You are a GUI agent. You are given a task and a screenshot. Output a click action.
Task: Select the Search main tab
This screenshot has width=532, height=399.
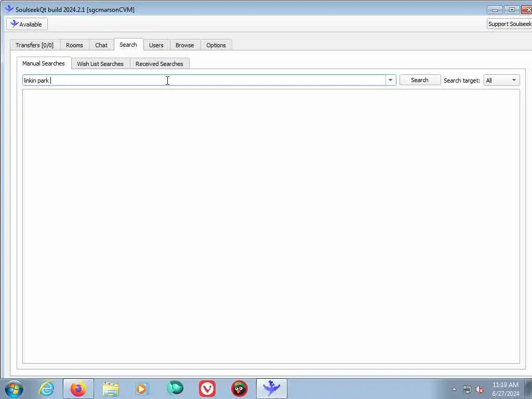(x=128, y=45)
